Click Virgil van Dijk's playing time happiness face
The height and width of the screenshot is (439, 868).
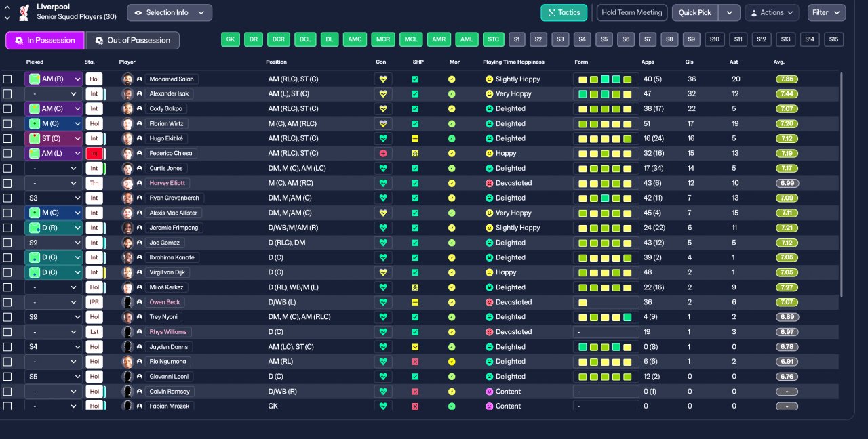[x=489, y=272]
